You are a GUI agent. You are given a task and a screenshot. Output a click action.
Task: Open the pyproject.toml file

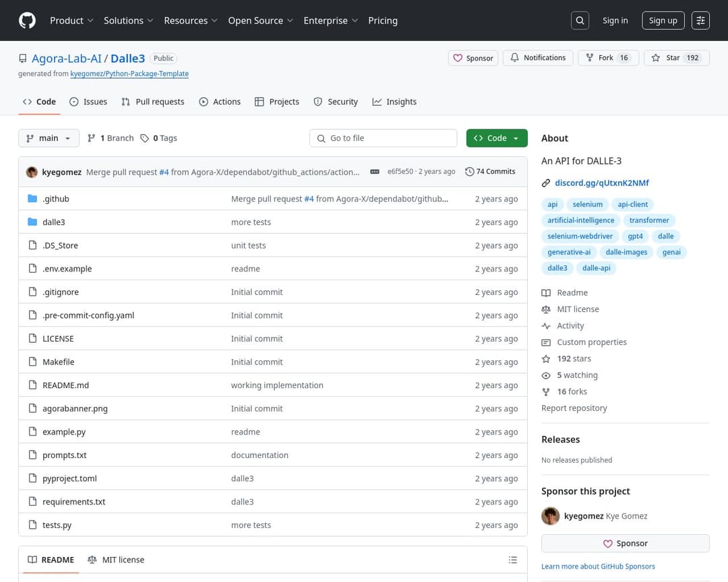(69, 478)
